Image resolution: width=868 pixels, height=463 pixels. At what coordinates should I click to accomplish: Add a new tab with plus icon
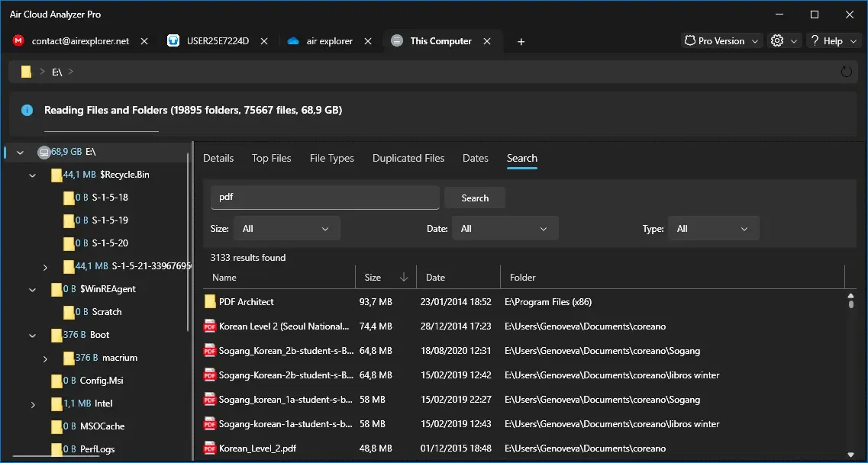[x=521, y=41]
